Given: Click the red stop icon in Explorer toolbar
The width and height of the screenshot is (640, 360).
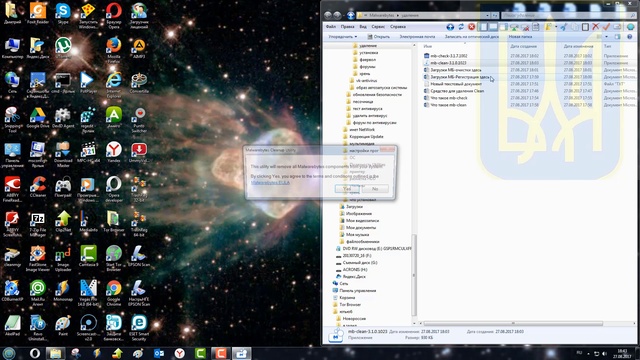Looking at the screenshot, I should pyautogui.click(x=471, y=27).
